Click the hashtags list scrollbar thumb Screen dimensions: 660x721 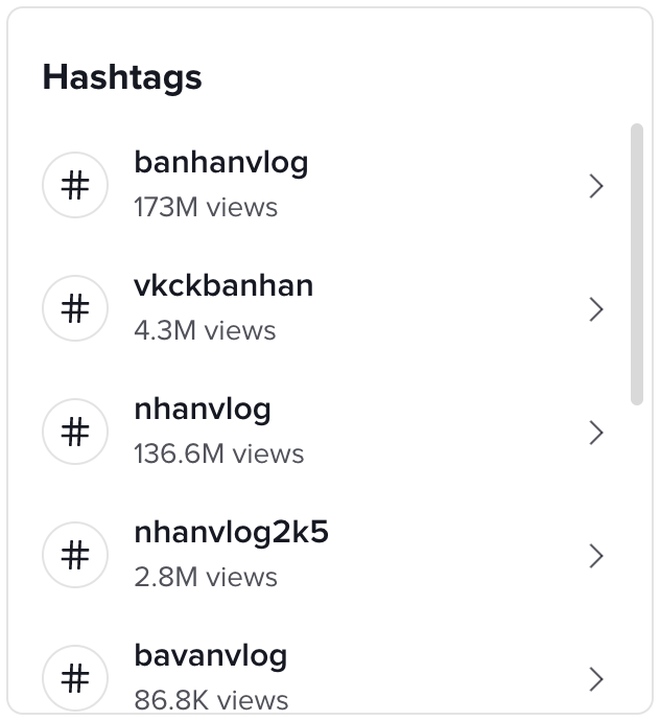click(x=637, y=264)
